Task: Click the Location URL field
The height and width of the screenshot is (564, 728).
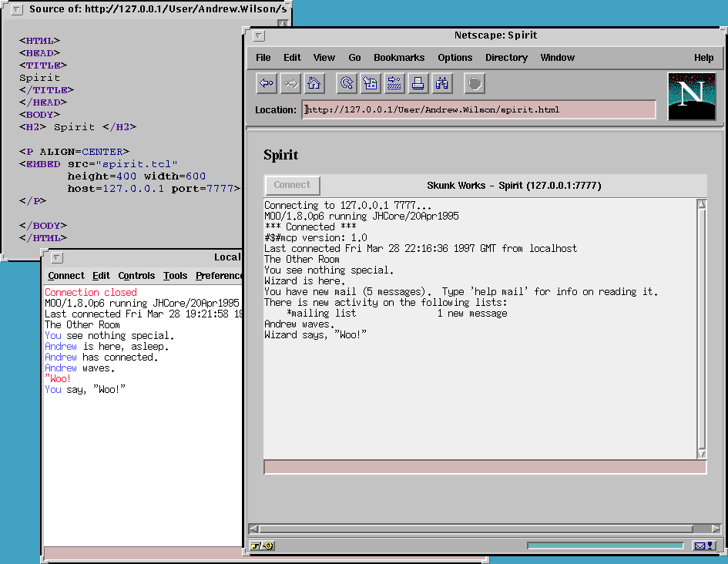Action: tap(479, 109)
